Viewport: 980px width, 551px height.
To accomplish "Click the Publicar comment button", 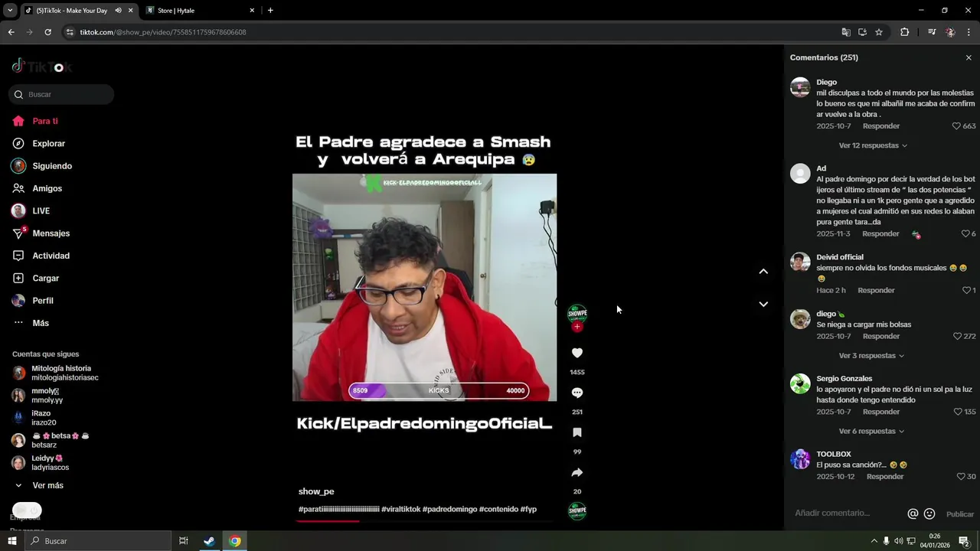I will [960, 514].
